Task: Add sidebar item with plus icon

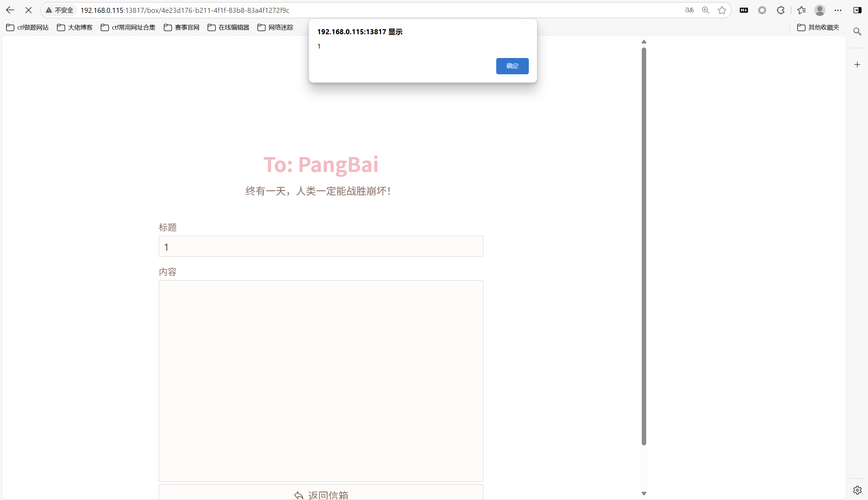Action: point(857,64)
